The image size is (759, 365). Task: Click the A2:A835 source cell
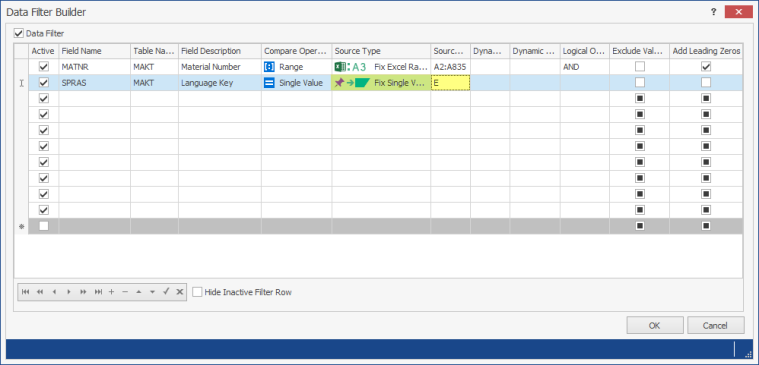451,67
